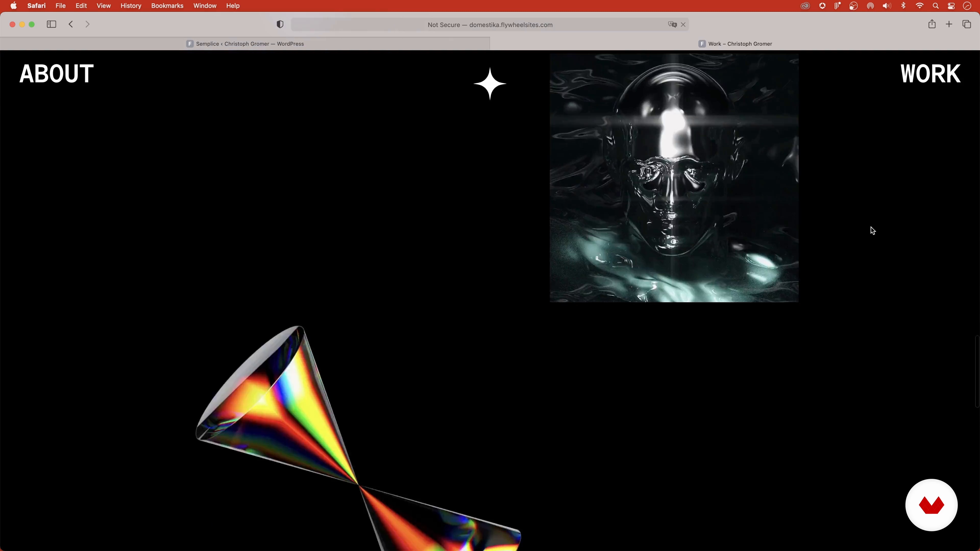980x551 pixels.
Task: Go forward to next page
Action: (x=88, y=24)
